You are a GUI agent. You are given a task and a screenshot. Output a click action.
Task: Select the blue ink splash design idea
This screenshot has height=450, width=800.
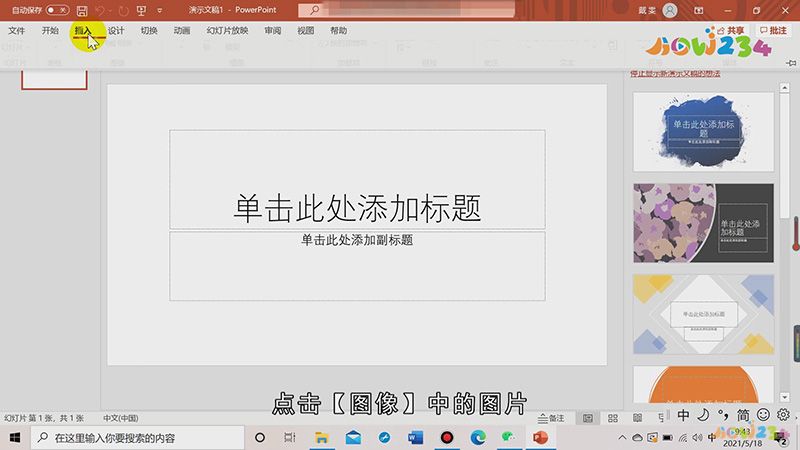pos(704,132)
